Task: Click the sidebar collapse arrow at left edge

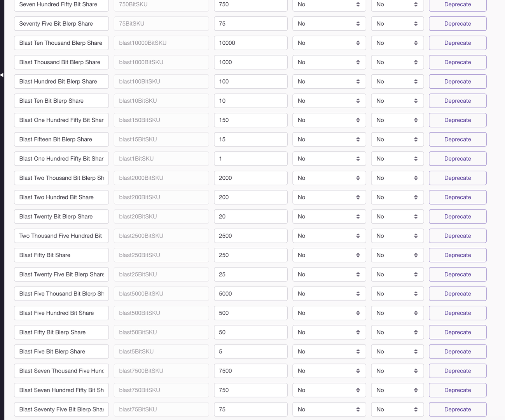Action: (2, 75)
